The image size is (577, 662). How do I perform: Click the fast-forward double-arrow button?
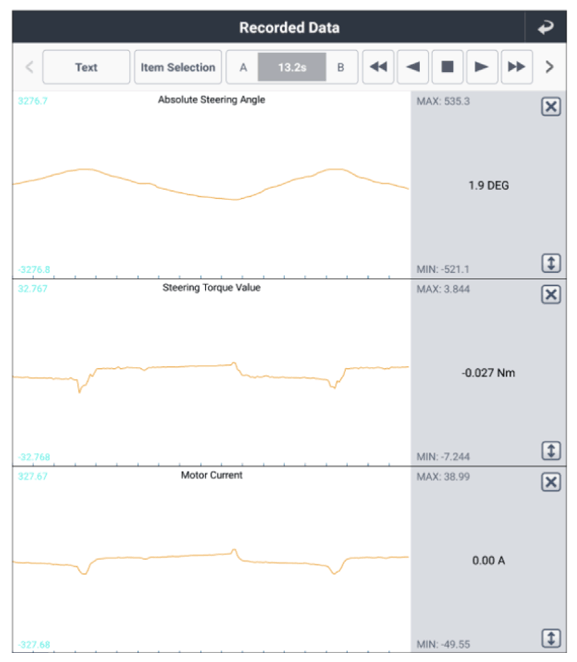517,67
